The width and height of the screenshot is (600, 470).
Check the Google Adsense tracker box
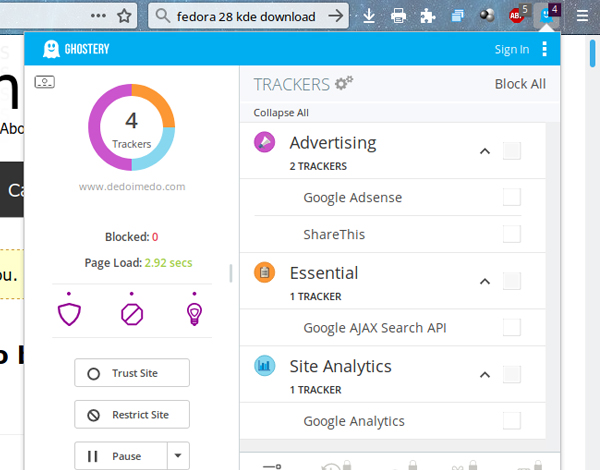tap(512, 197)
